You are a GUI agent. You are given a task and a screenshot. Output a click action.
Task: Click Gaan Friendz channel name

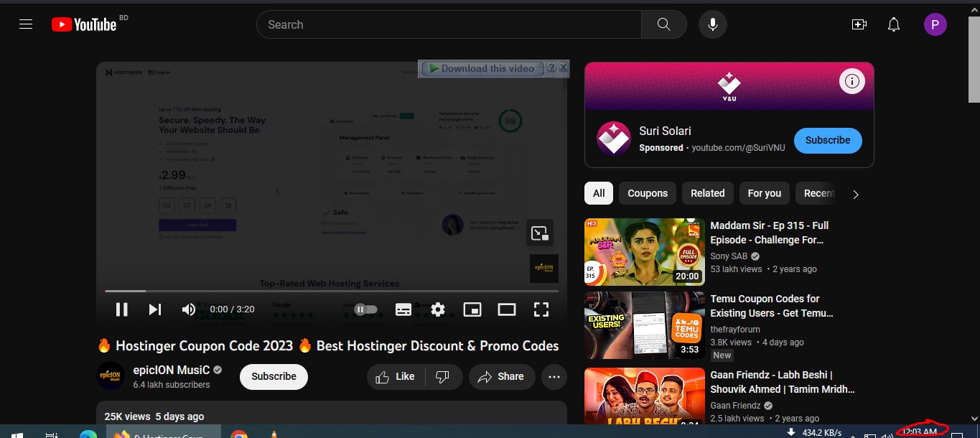(x=736, y=406)
